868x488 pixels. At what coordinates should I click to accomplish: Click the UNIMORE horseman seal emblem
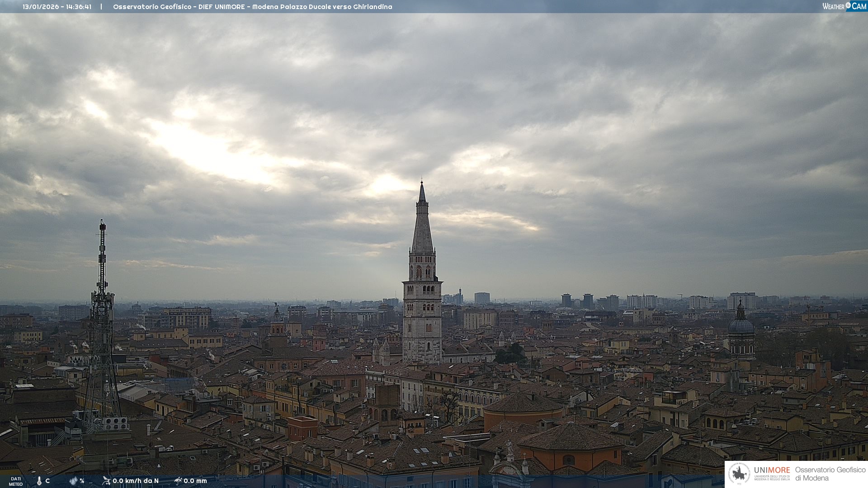(740, 474)
